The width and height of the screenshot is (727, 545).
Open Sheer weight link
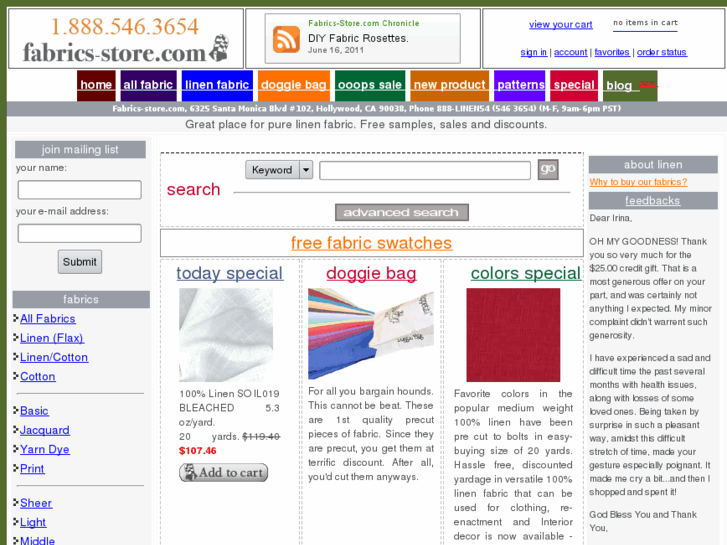pyautogui.click(x=36, y=503)
